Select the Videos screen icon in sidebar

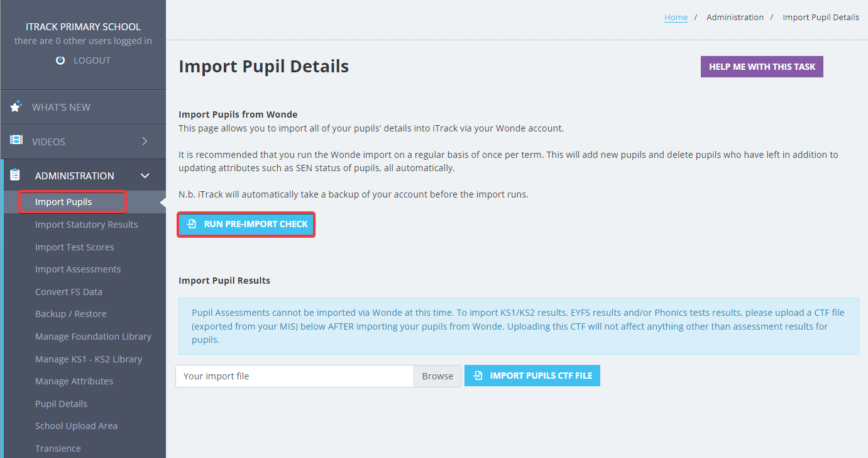pos(15,141)
